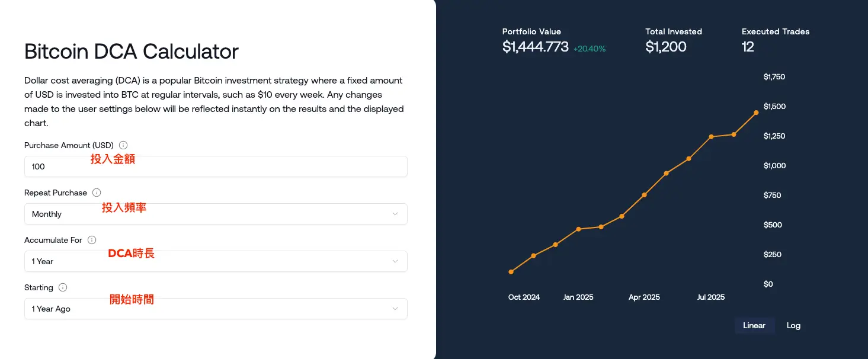Open the Accumulate For info tooltip icon
868x359 pixels.
click(x=92, y=240)
